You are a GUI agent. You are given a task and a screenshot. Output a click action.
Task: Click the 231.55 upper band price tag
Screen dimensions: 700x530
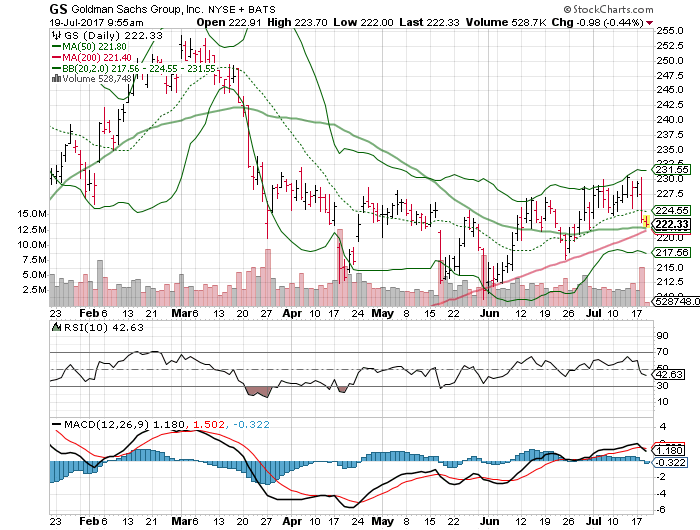pos(671,169)
